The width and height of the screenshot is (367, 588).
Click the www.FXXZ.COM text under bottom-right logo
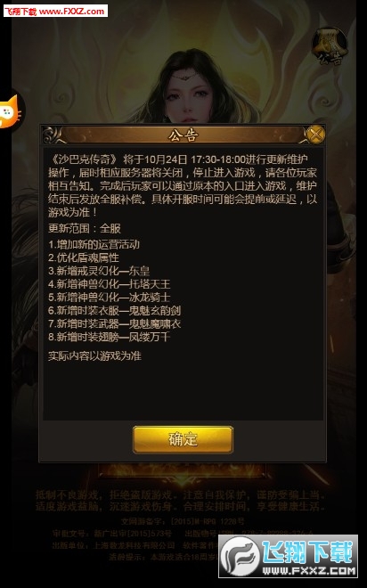click(x=309, y=571)
